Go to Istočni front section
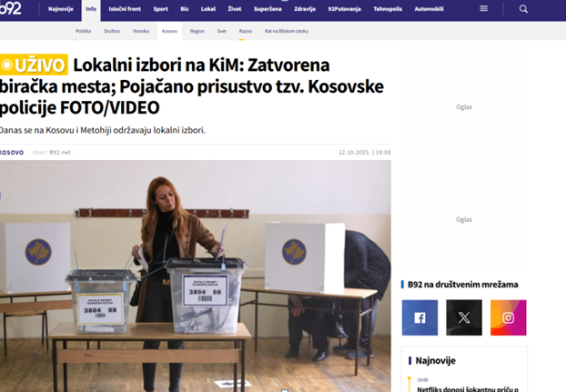Image resolution: width=566 pixels, height=392 pixels. 125,9
